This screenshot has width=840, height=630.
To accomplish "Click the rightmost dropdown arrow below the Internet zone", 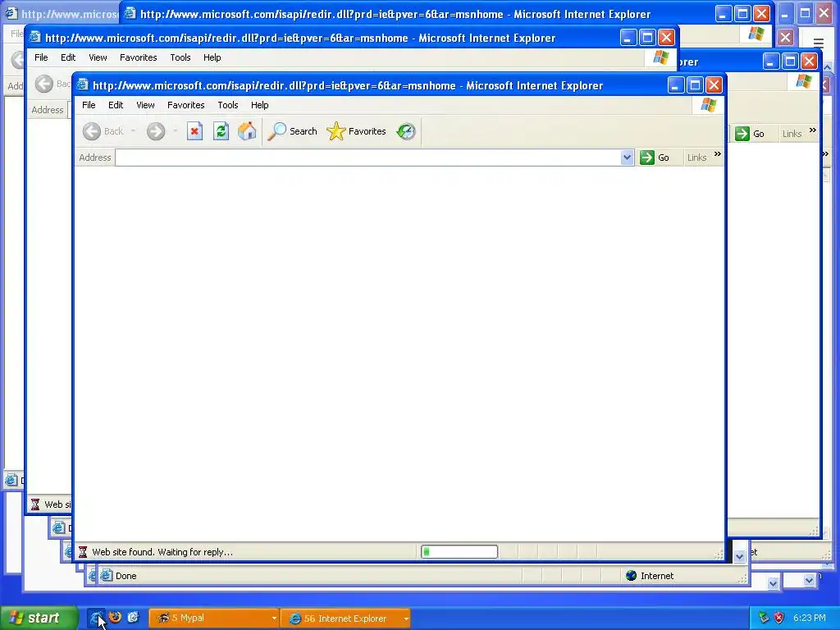I will pyautogui.click(x=809, y=580).
